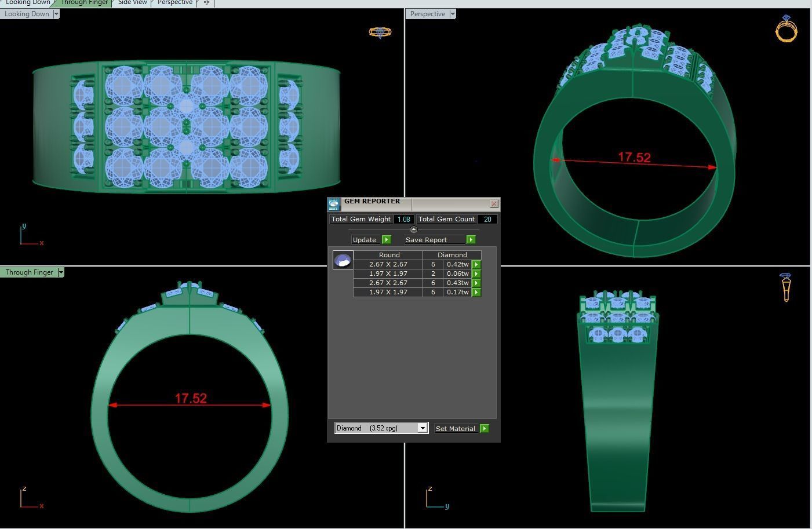
Task: Collapse the Gem Reporter header section arrow
Action: click(x=413, y=230)
